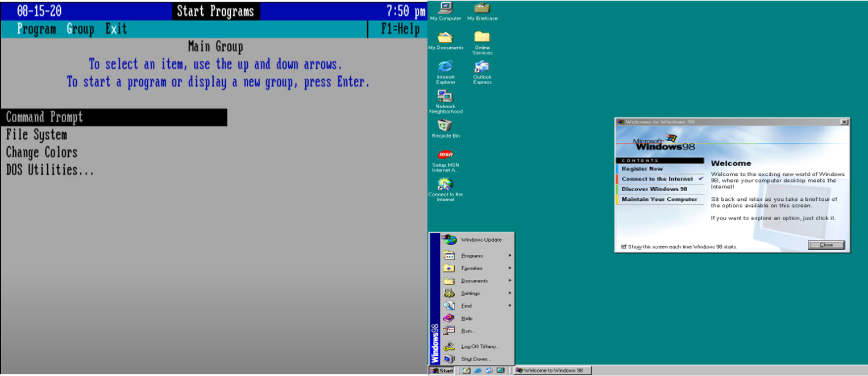This screenshot has width=868, height=376.
Task: Click the Close button in the Welcome window
Action: point(826,245)
